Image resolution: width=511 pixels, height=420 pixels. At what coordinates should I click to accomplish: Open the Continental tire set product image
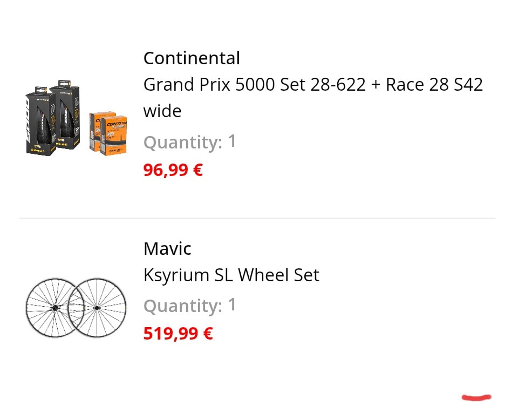(x=76, y=118)
